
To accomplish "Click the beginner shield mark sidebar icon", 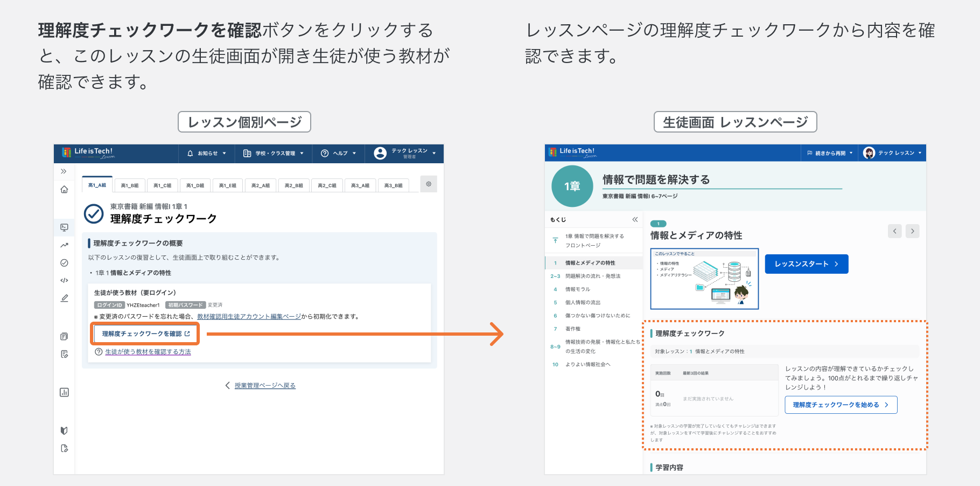I will (x=64, y=431).
